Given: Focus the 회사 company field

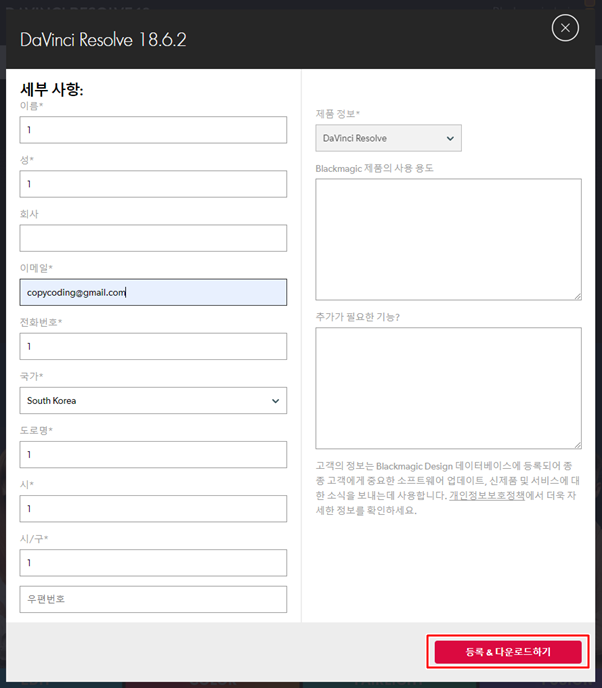Looking at the screenshot, I should point(153,238).
